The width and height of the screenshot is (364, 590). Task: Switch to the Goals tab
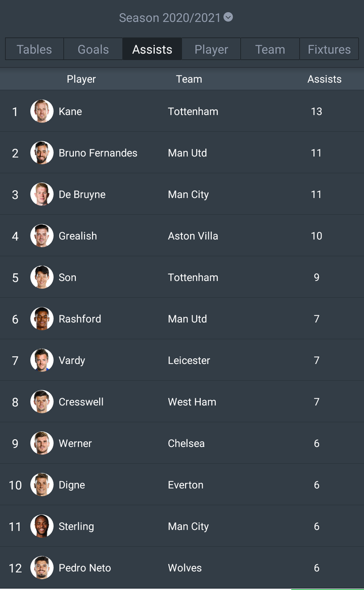coord(93,49)
